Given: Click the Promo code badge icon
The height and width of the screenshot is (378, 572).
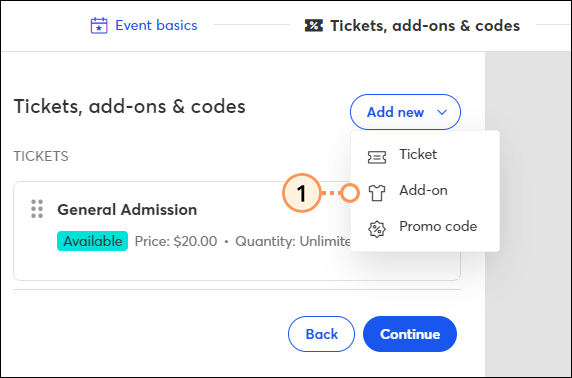Looking at the screenshot, I should click(377, 229).
